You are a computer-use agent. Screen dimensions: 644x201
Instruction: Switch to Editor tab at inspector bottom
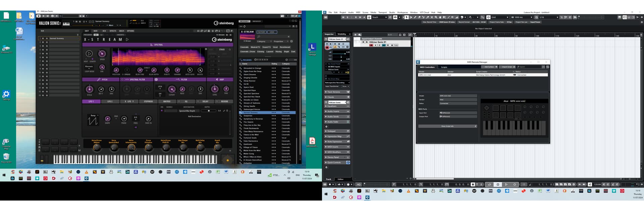[x=340, y=179]
